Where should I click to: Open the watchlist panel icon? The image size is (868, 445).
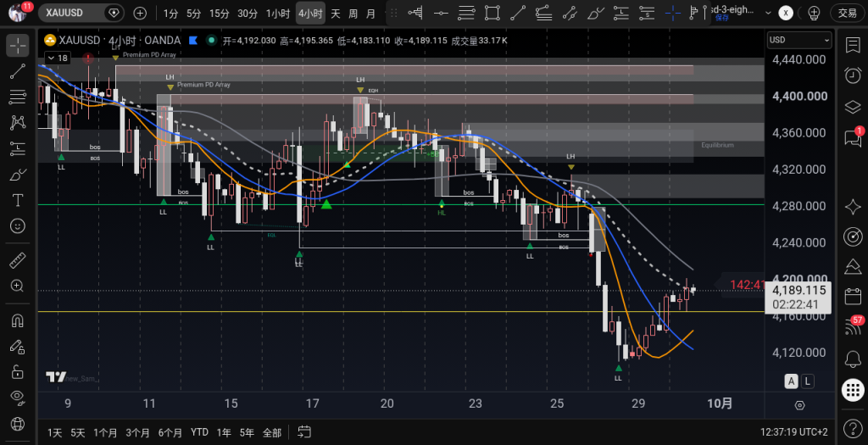click(853, 46)
